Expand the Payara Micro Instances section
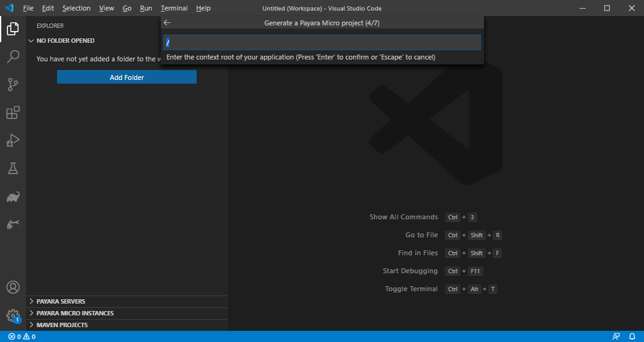644x342 pixels. pyautogui.click(x=74, y=313)
